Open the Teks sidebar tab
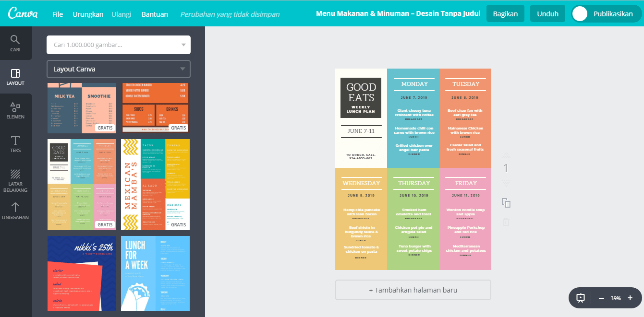The height and width of the screenshot is (317, 644). click(15, 144)
